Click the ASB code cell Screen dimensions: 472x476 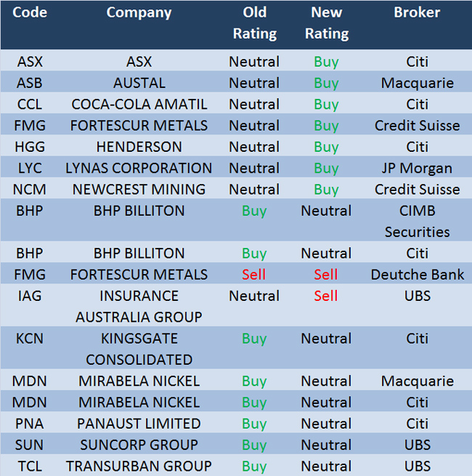click(x=30, y=83)
